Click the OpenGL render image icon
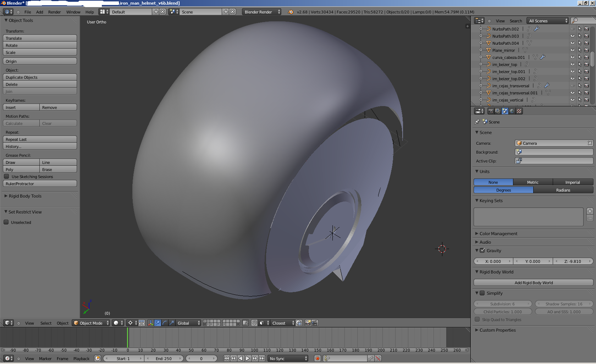Image resolution: width=596 pixels, height=364 pixels. [308, 323]
